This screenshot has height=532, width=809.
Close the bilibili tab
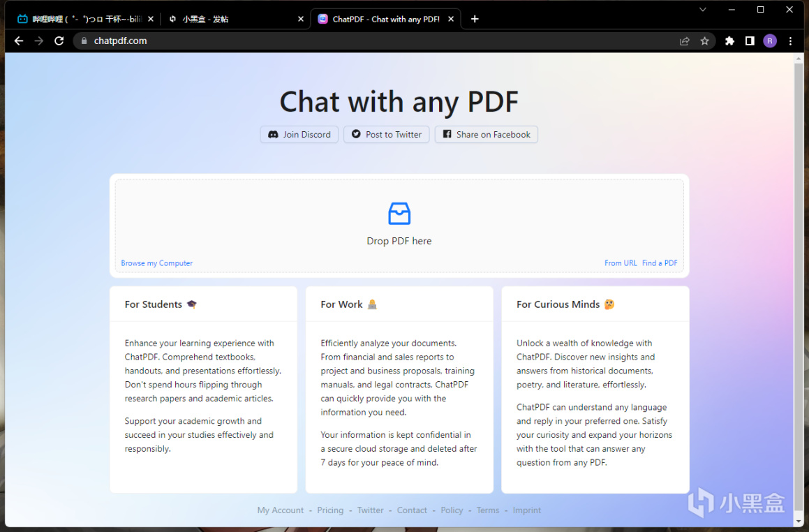point(151,19)
